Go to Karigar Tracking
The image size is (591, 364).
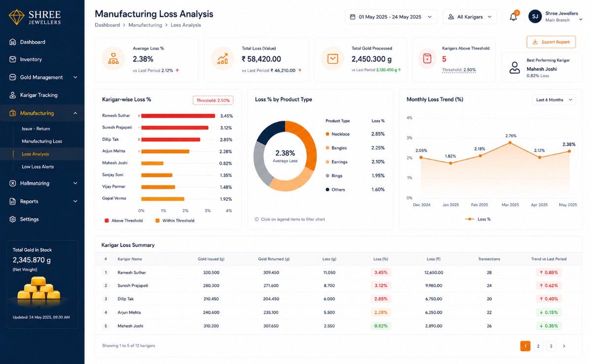click(39, 95)
